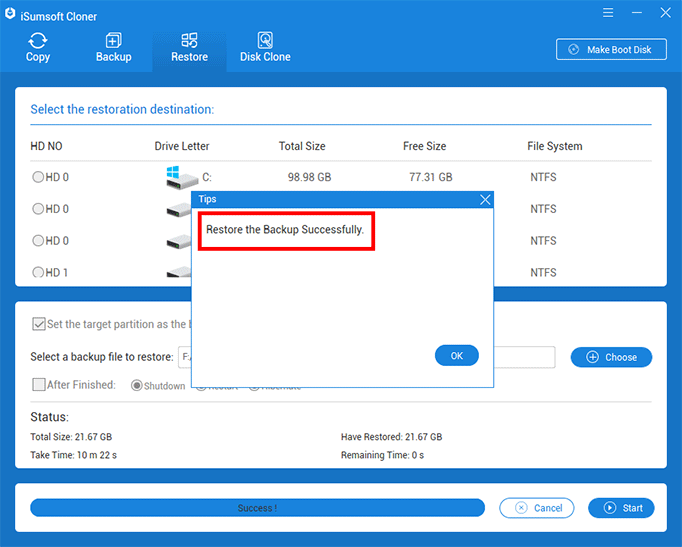
Task: Click the Make Boot Disk button
Action: [611, 50]
